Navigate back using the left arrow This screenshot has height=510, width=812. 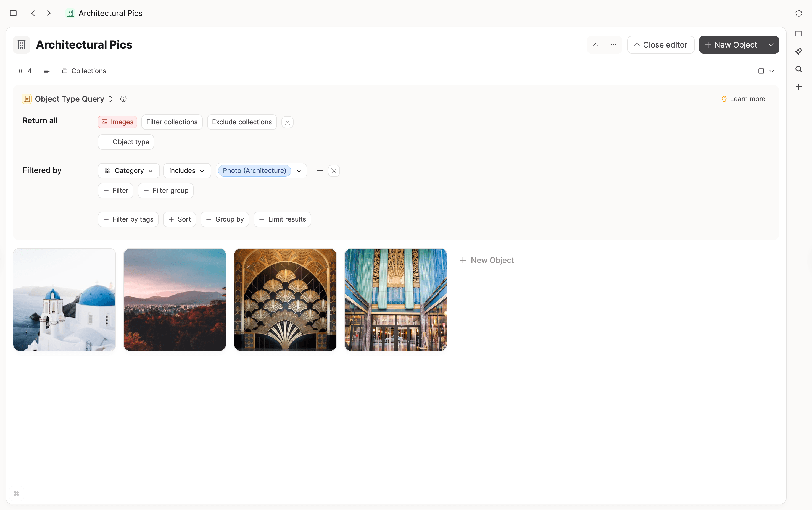tap(33, 13)
